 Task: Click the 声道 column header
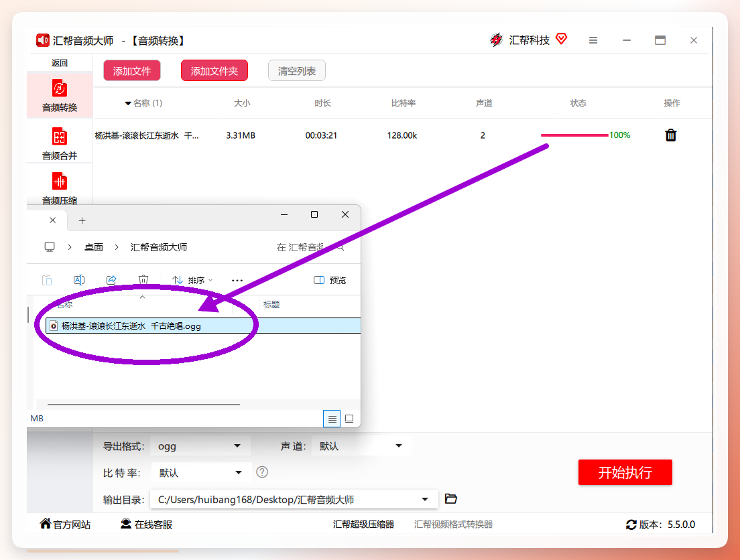tap(484, 103)
